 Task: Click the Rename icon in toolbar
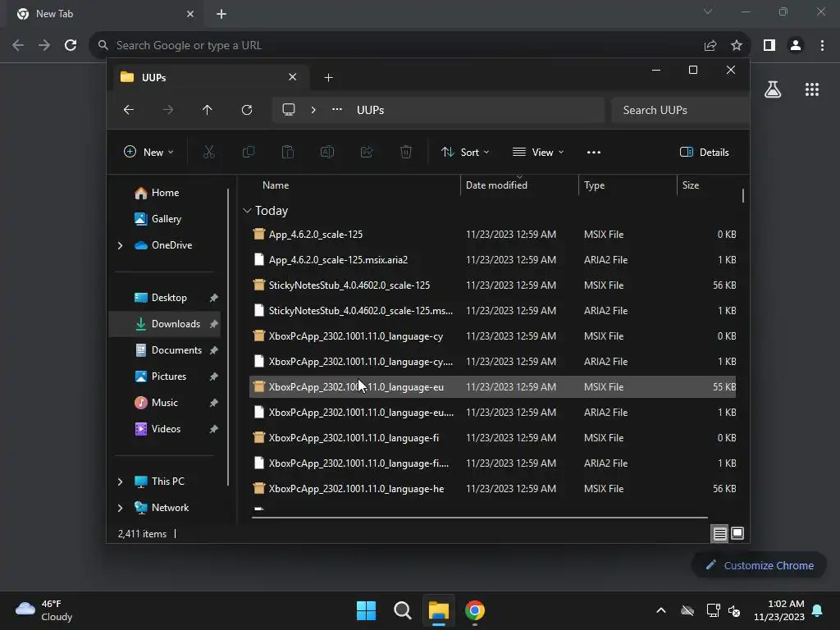[327, 152]
